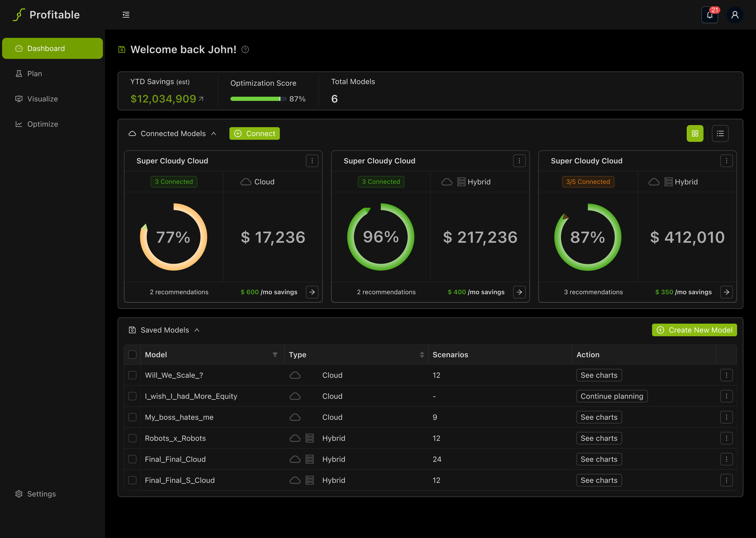This screenshot has height=538, width=756.
Task: Open the Model column filter dropdown
Action: click(275, 354)
